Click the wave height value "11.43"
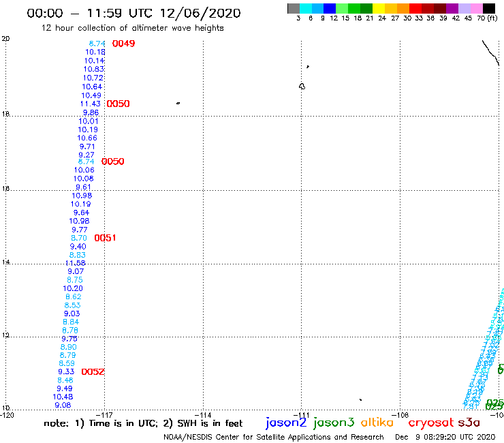Screen dimensions: 504x443 pos(91,104)
